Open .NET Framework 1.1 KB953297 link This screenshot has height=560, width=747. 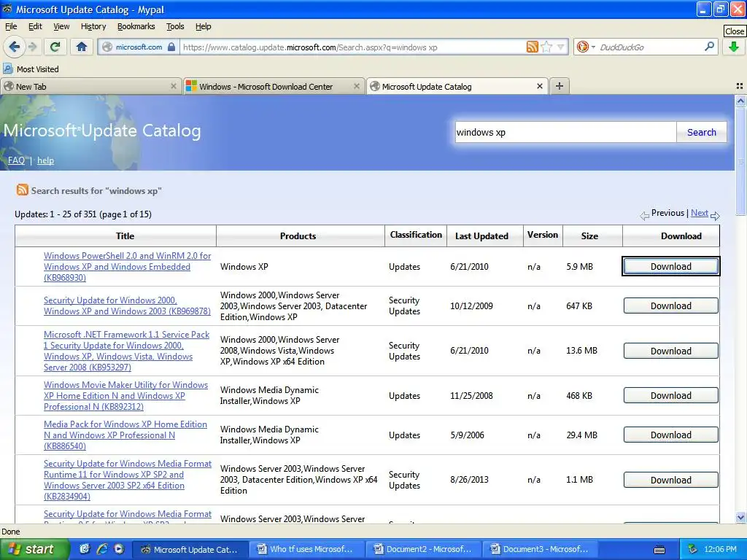(x=127, y=351)
